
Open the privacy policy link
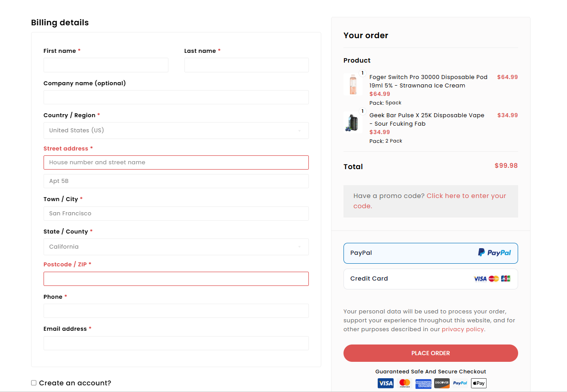463,329
